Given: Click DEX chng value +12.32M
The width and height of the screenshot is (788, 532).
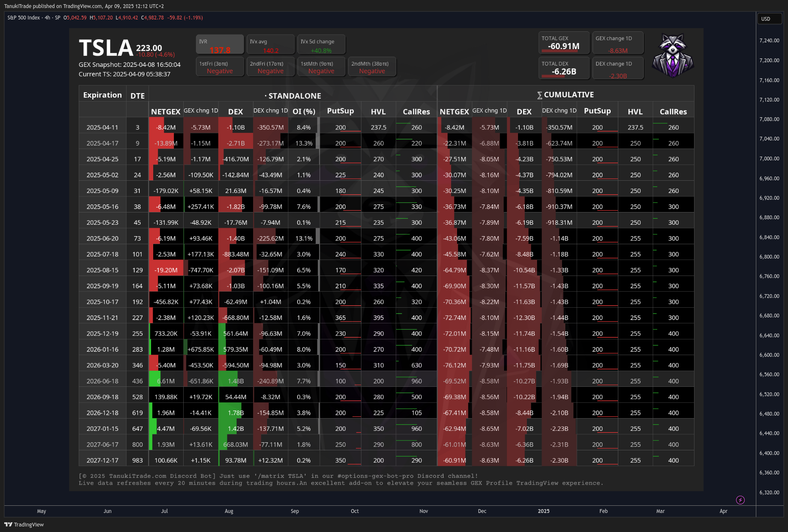Looking at the screenshot, I should click(x=270, y=460).
